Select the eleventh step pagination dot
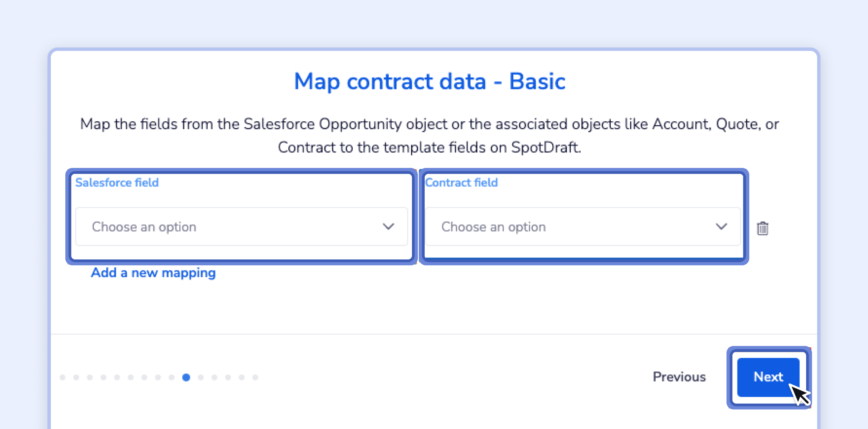Image resolution: width=868 pixels, height=429 pixels. pyautogui.click(x=201, y=377)
